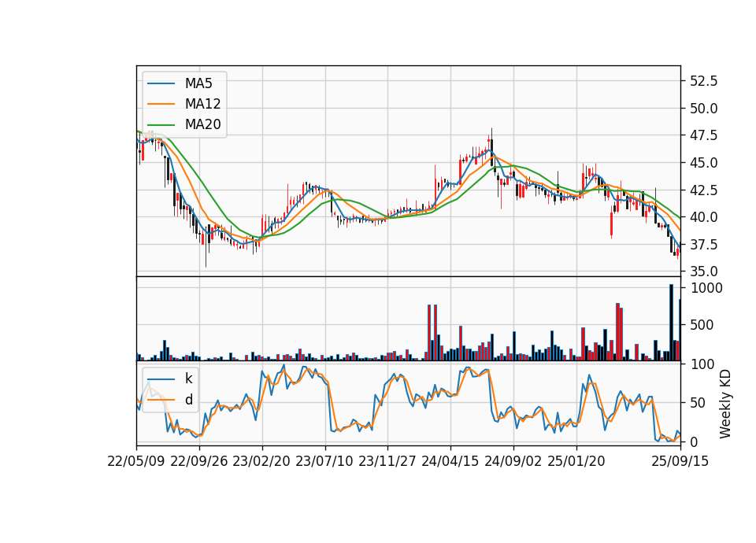Screen dimensions: 756x543
Task: Click the 24/04/15 date tick label
Action: coord(450,461)
